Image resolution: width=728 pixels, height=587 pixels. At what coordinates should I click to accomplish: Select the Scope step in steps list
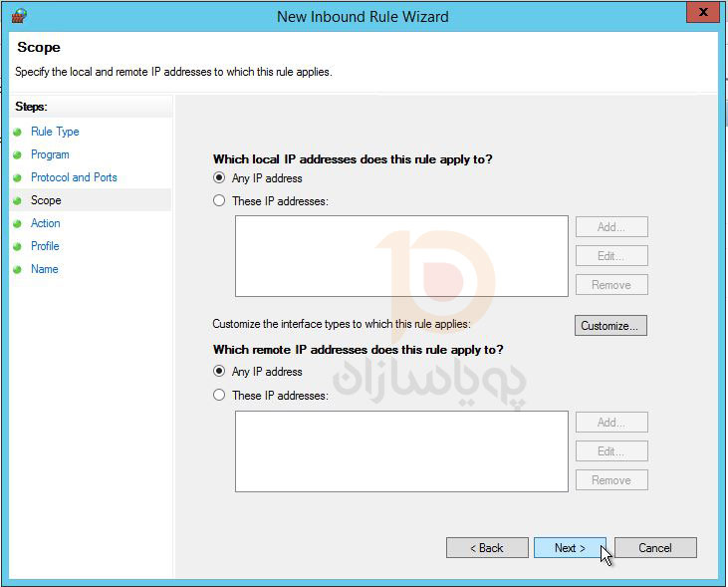click(x=46, y=200)
